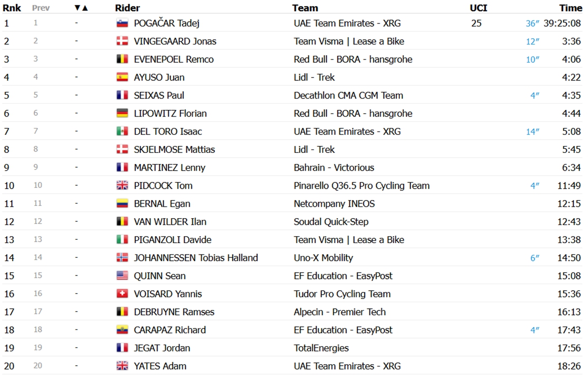Open rider page for PIDCOCK Tom

tap(163, 186)
